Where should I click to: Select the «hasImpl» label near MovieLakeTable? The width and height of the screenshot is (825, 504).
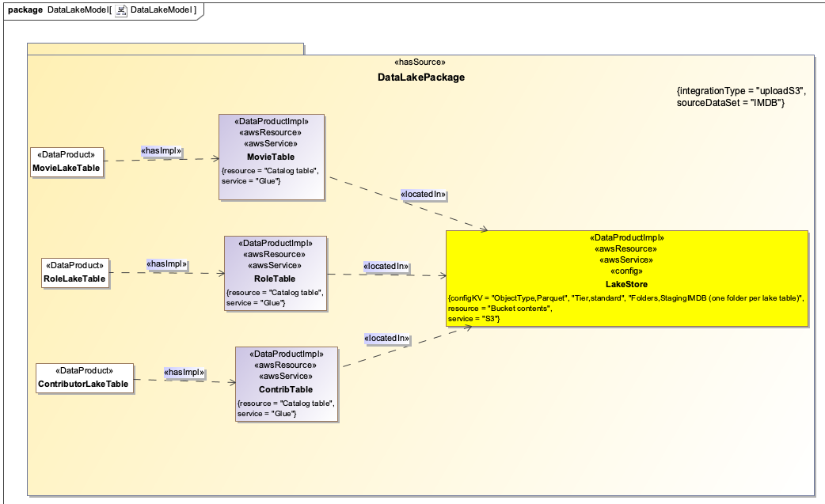point(160,150)
